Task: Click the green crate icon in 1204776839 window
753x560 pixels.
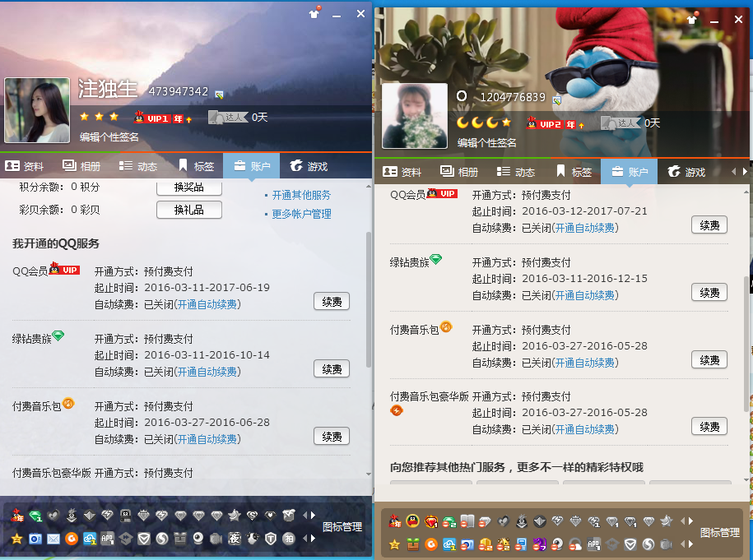Action: tap(413, 544)
